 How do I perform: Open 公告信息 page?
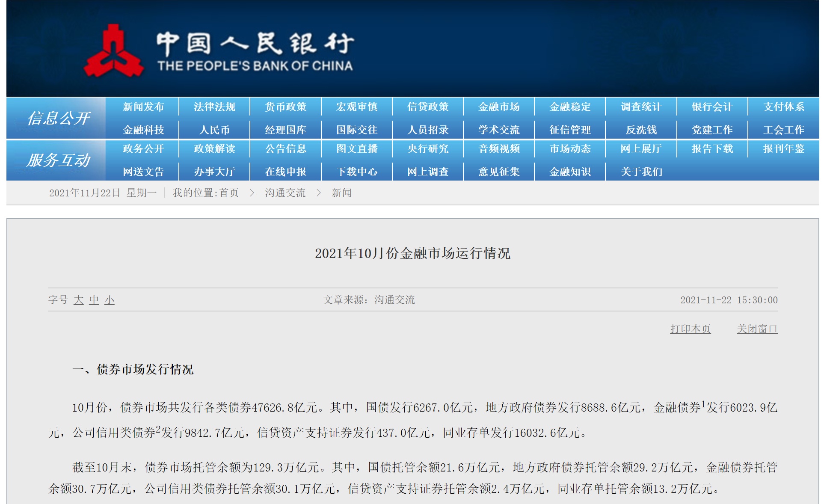tap(286, 149)
